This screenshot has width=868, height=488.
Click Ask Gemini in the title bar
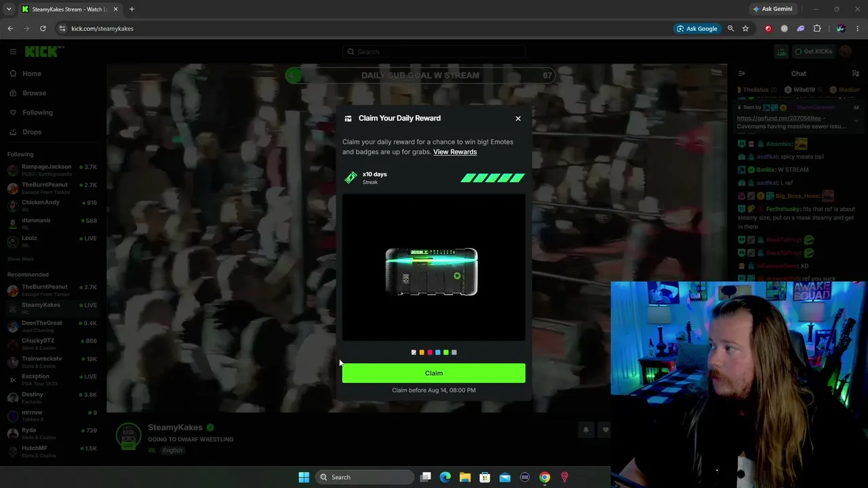772,9
